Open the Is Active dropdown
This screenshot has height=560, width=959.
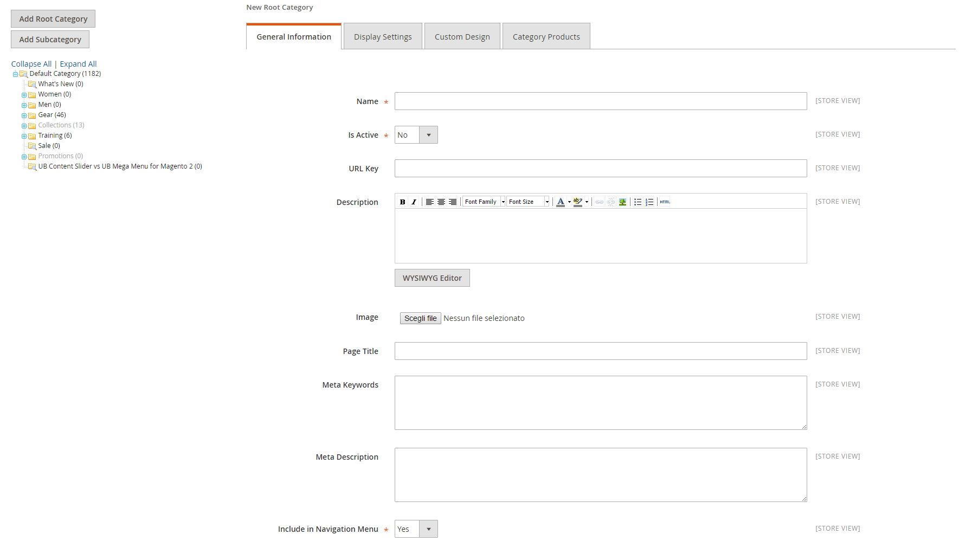(416, 135)
